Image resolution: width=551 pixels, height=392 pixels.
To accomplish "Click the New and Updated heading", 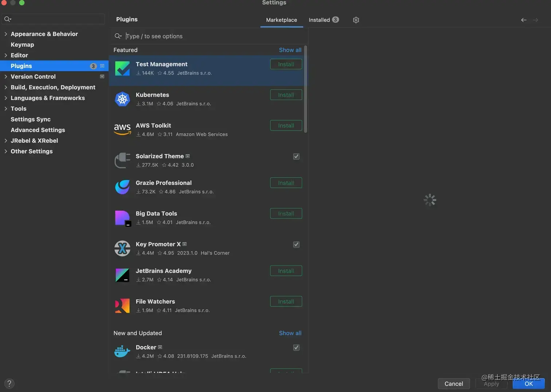I will pos(137,333).
